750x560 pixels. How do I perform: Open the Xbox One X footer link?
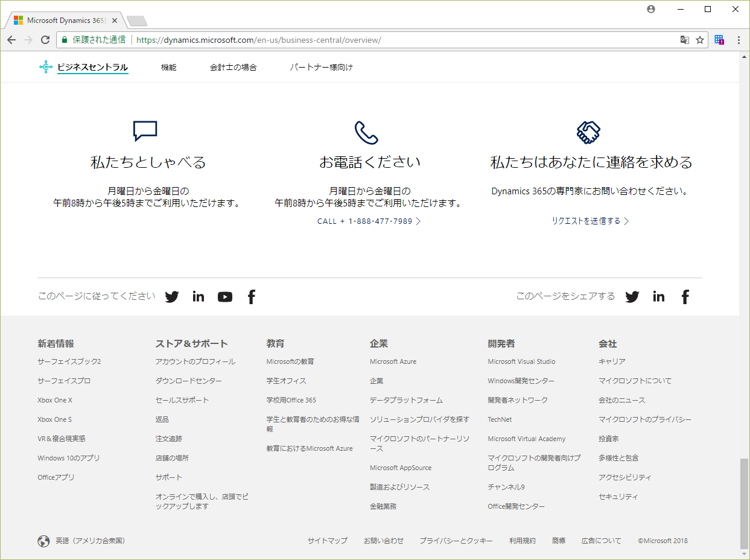click(x=55, y=400)
